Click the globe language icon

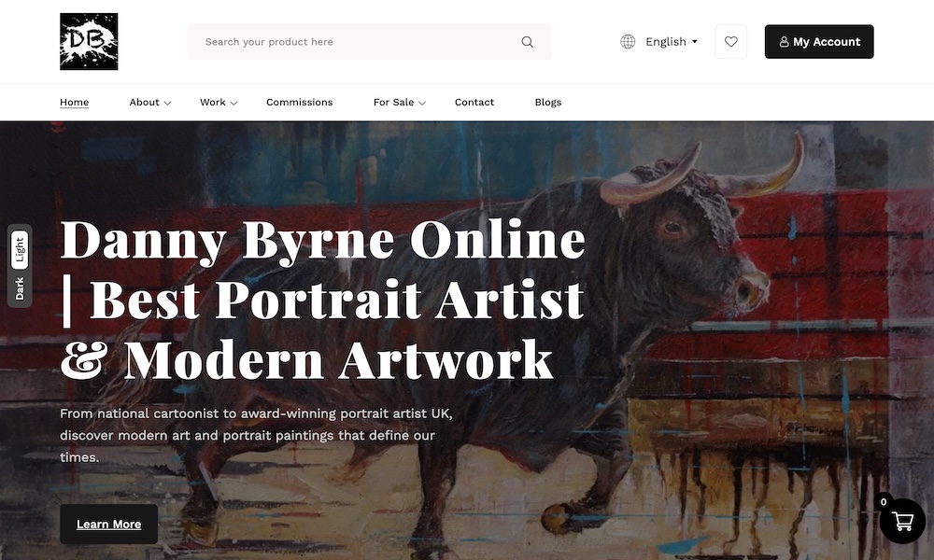(x=628, y=42)
